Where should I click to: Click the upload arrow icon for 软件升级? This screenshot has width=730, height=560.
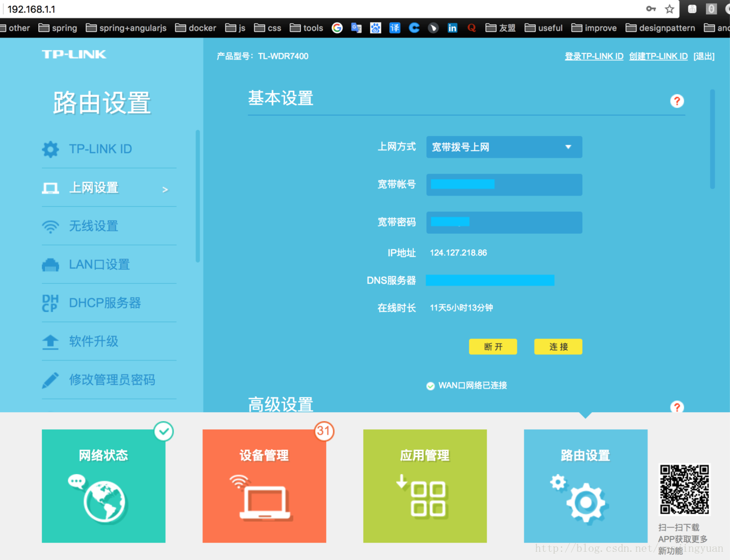pyautogui.click(x=50, y=342)
